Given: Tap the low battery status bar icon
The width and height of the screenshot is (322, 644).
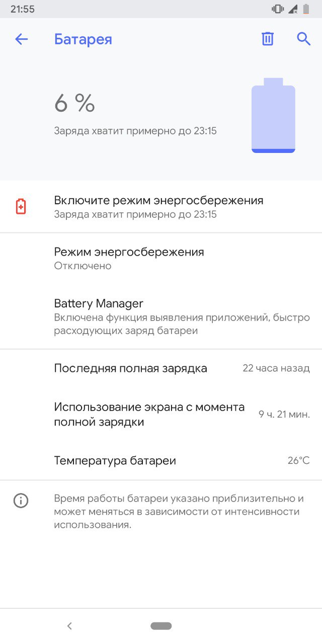Looking at the screenshot, I should point(305,9).
